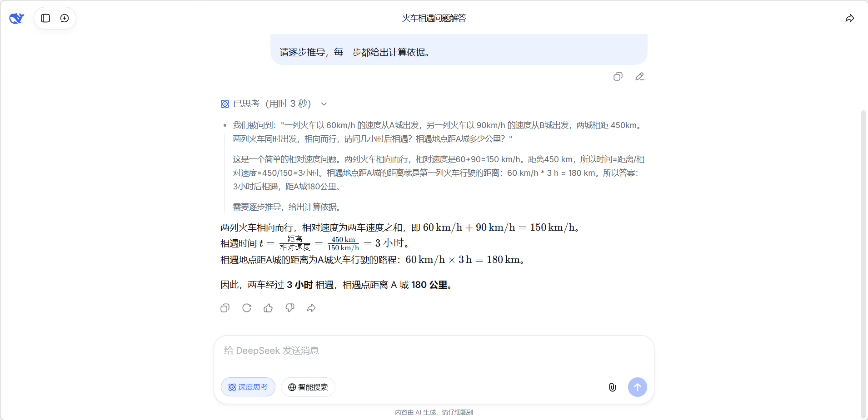
Task: Copy the AI response below the answer
Action: 225,308
